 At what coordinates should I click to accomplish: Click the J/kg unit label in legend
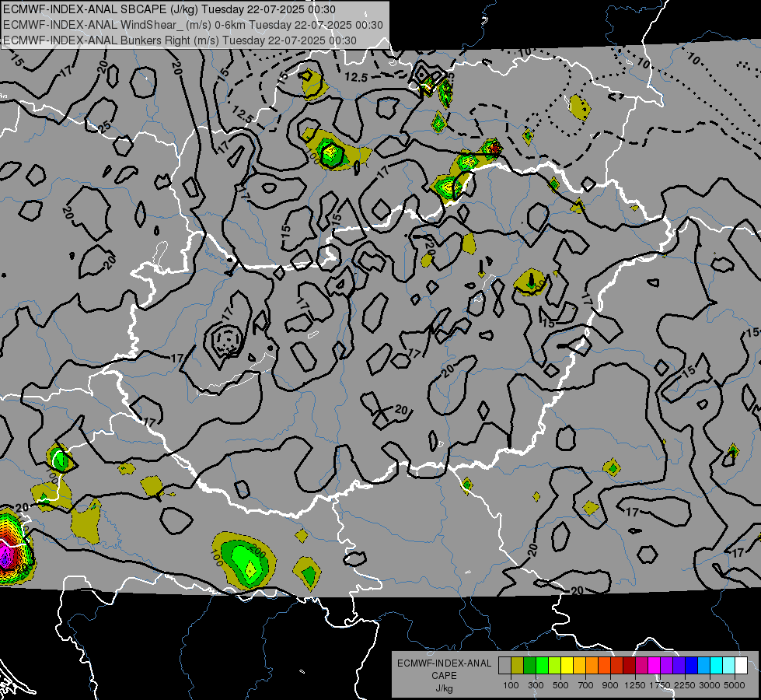point(444,688)
